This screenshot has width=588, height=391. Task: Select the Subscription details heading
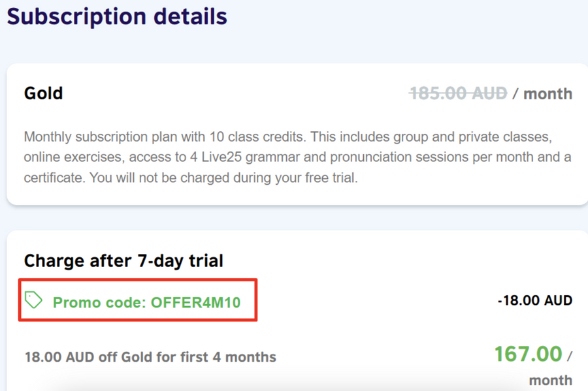point(117,16)
